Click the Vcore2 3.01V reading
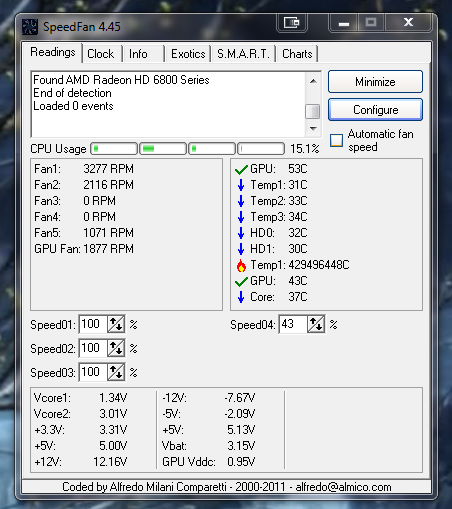This screenshot has width=452, height=509. 80,414
